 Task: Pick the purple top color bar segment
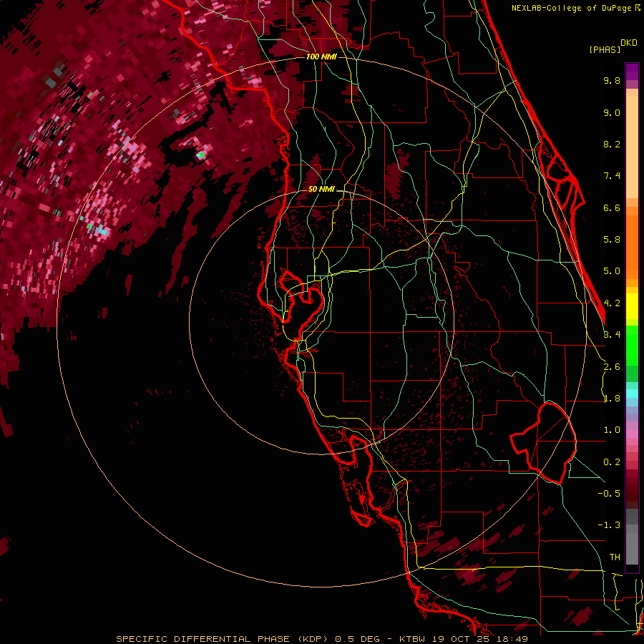pos(632,72)
